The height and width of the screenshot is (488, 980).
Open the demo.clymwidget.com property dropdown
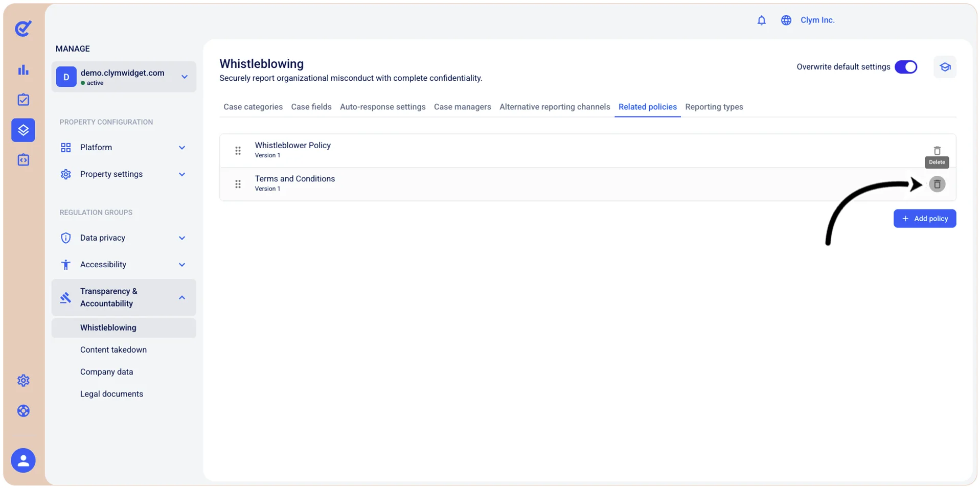(x=124, y=77)
